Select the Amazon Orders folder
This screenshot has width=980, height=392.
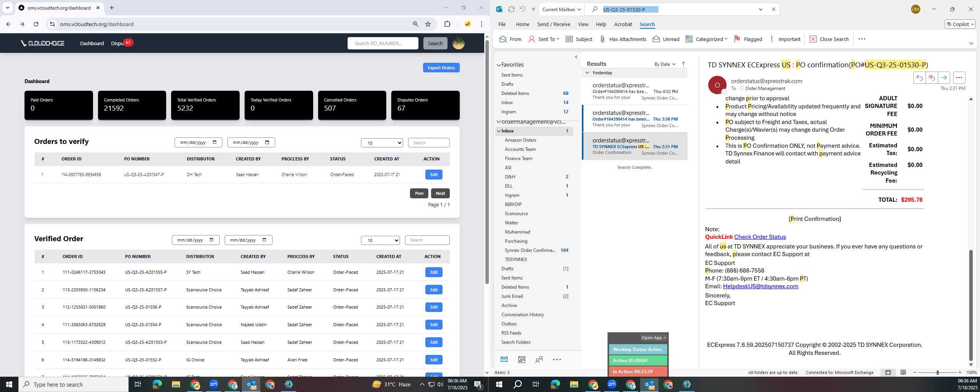[520, 140]
